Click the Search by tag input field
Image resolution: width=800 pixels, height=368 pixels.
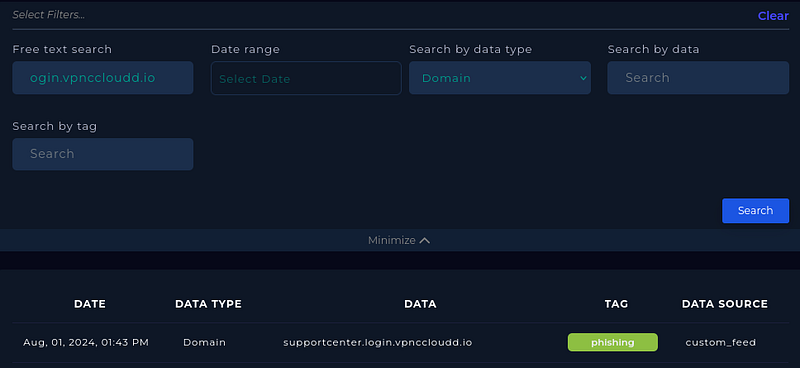point(103,154)
